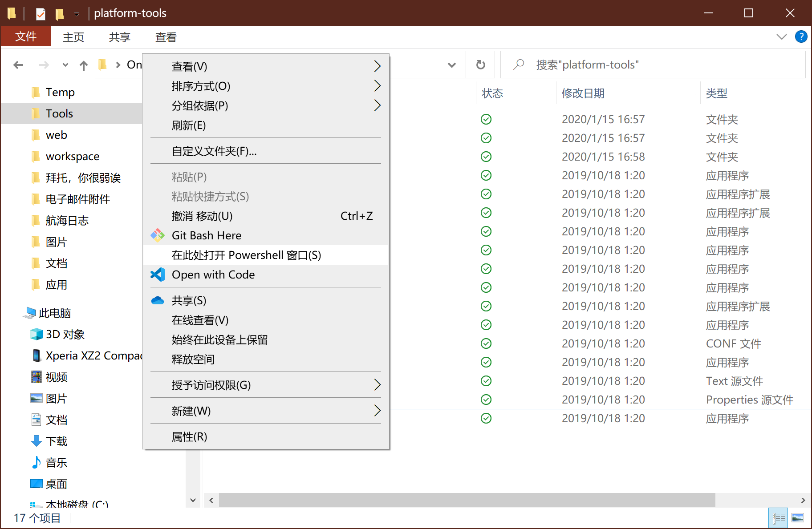This screenshot has height=529, width=812.
Task: Expand 授予访问权限(G) submenu
Action: click(x=266, y=385)
